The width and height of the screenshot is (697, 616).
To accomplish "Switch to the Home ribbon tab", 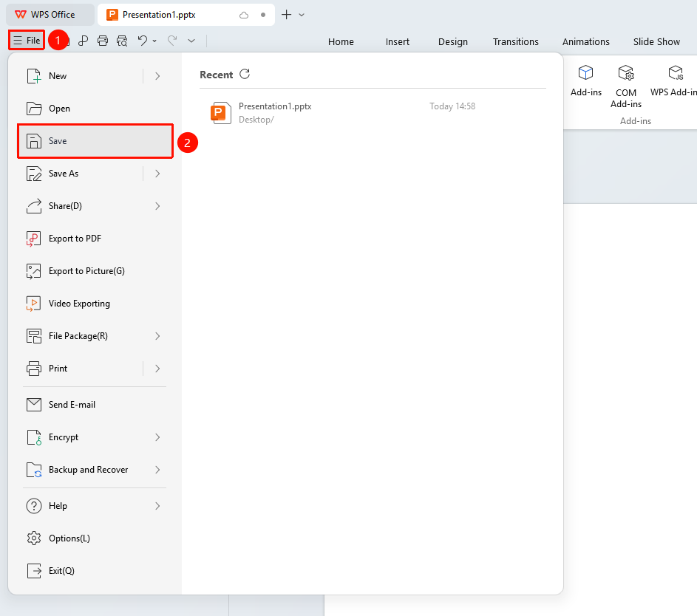I will (341, 42).
